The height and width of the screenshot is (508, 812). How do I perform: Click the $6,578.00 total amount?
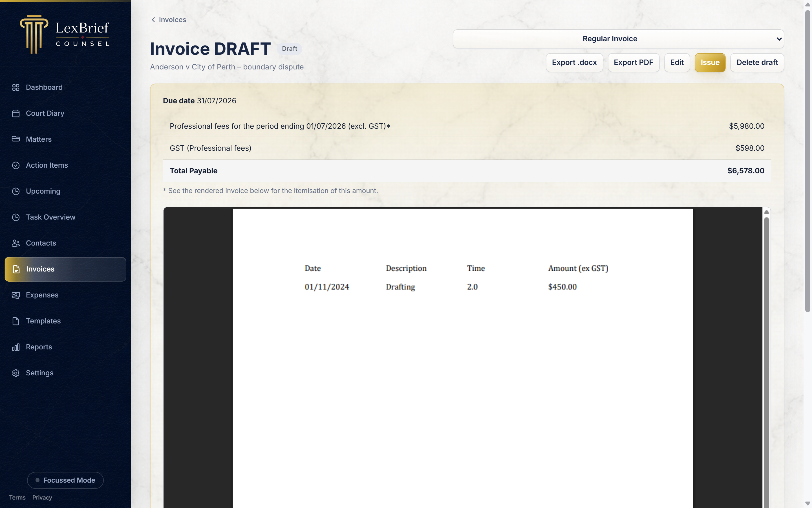(745, 171)
